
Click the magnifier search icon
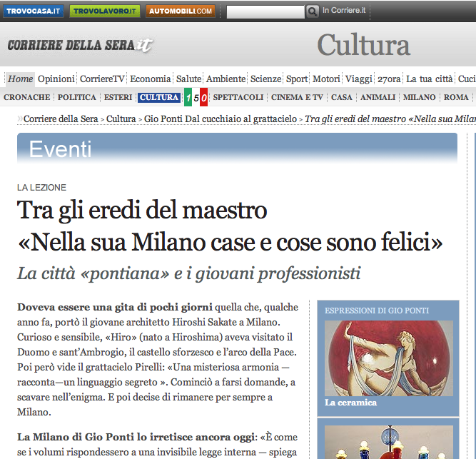pyautogui.click(x=312, y=11)
